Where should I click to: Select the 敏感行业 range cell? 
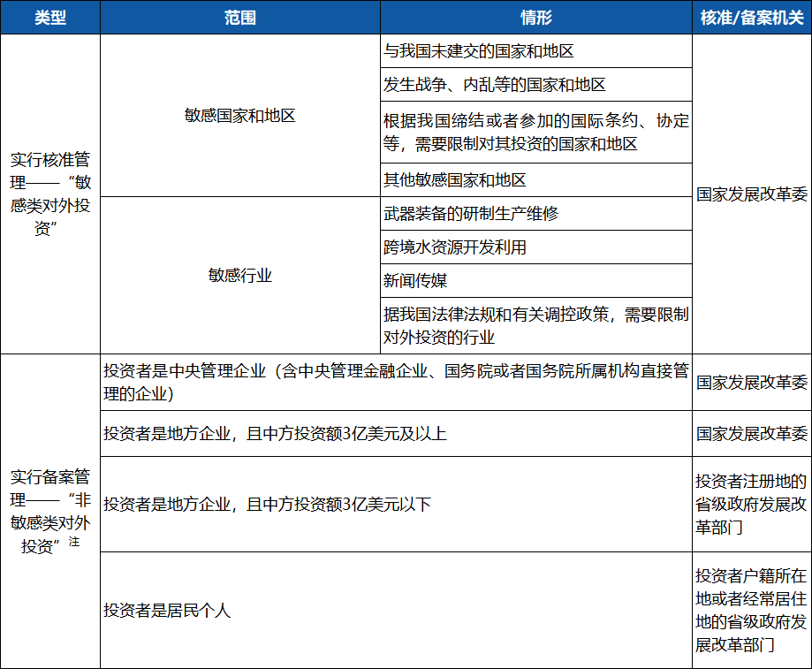click(x=240, y=276)
